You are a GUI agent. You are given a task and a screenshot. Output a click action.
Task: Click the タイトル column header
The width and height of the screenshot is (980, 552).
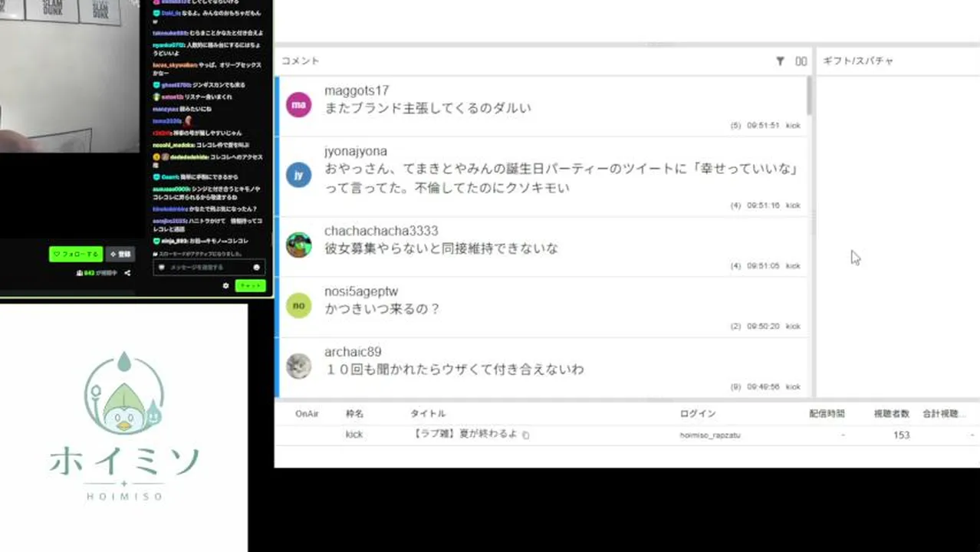pos(428,414)
